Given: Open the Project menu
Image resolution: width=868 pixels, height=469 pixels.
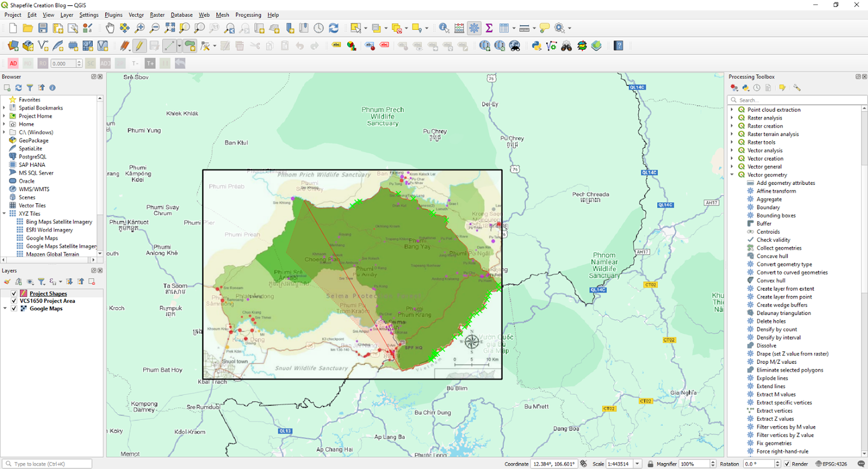Looking at the screenshot, I should [x=13, y=15].
